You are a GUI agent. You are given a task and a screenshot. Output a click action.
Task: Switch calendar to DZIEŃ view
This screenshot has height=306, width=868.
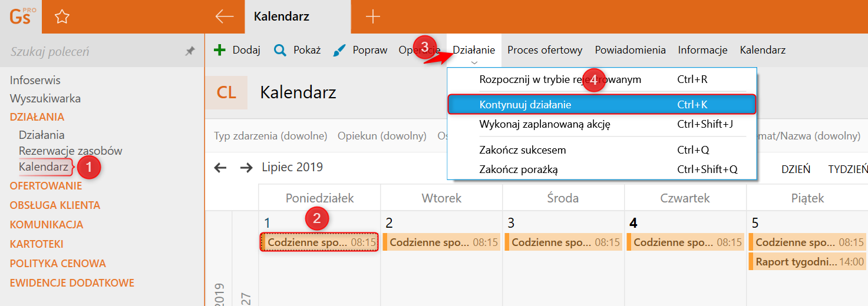pyautogui.click(x=796, y=169)
